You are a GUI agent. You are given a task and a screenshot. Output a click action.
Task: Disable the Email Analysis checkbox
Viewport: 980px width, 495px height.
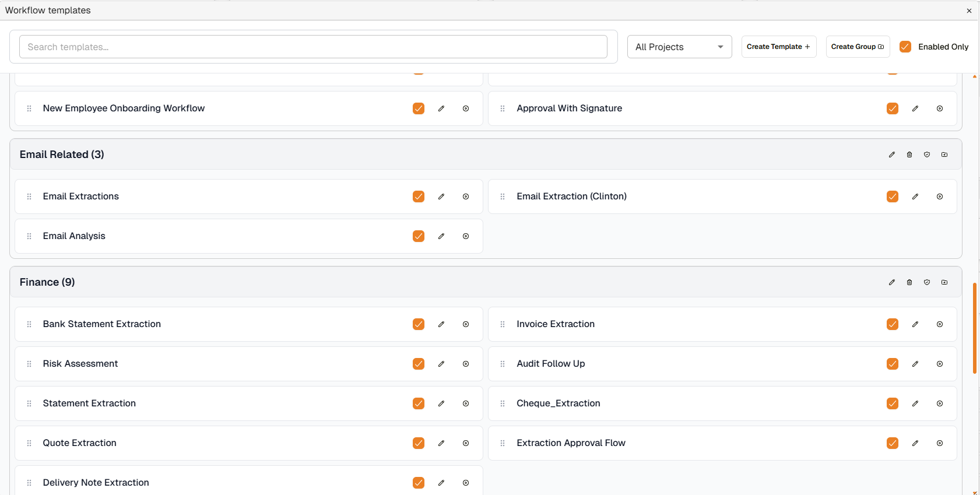click(x=419, y=236)
